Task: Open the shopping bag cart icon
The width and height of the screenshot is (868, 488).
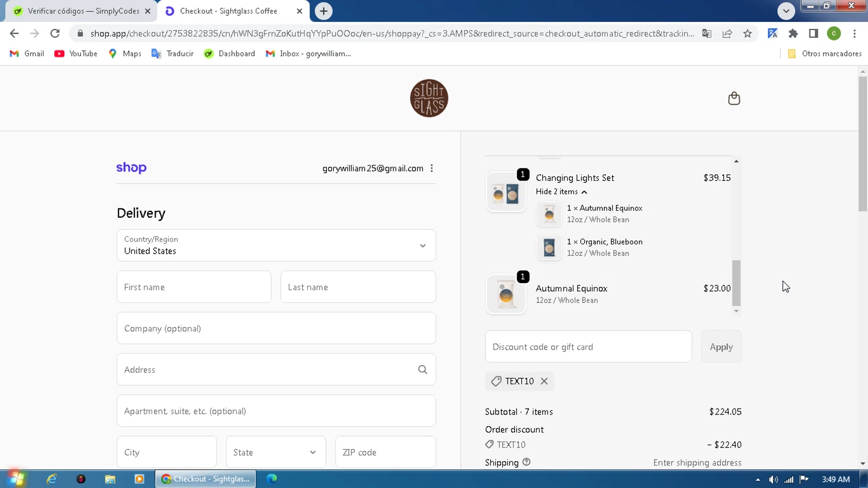Action: 734,98
